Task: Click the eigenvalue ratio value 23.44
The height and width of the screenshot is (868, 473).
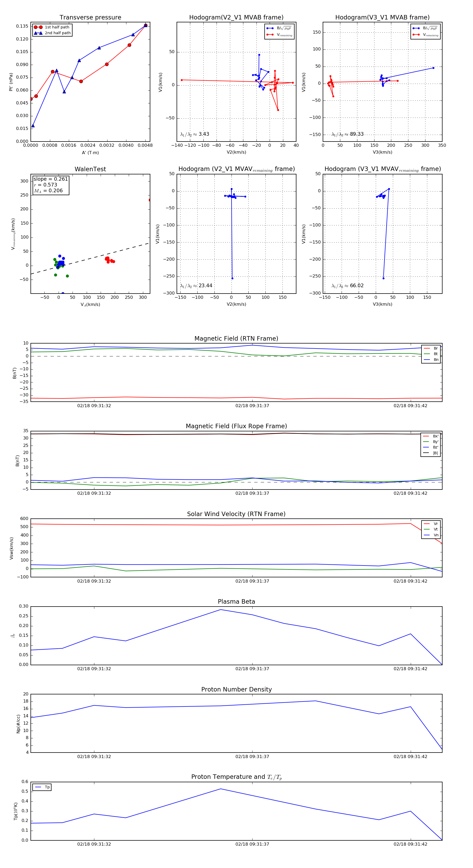Action: tap(205, 286)
